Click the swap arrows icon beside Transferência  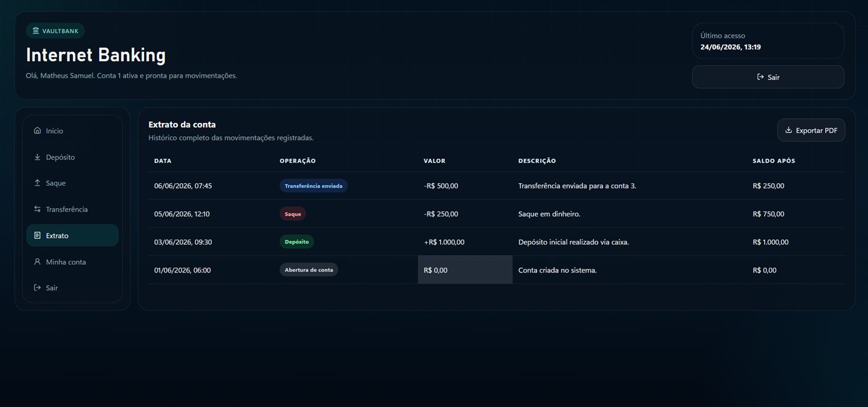37,209
